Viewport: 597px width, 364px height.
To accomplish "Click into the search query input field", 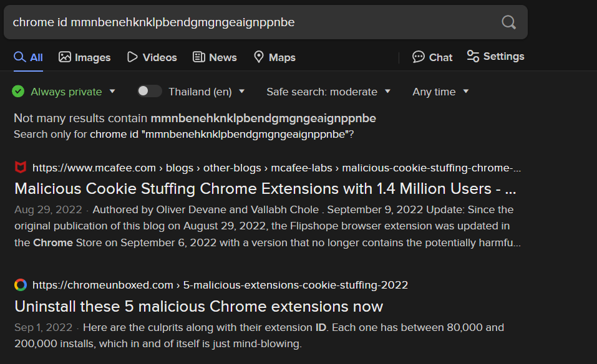I will pyautogui.click(x=250, y=22).
